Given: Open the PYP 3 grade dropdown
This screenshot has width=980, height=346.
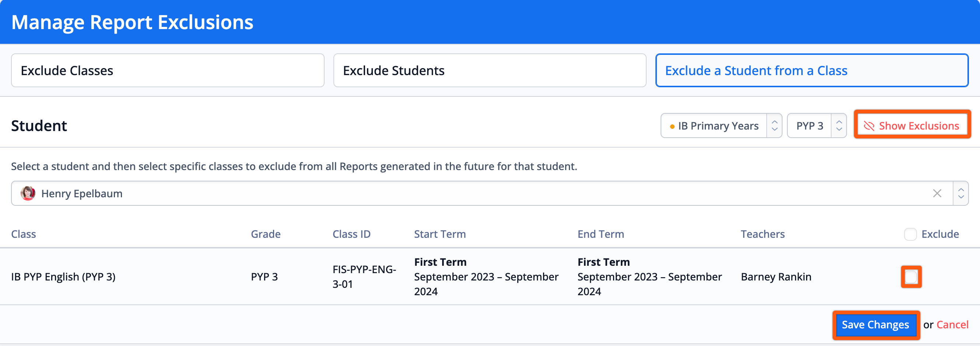Looking at the screenshot, I should coord(816,126).
